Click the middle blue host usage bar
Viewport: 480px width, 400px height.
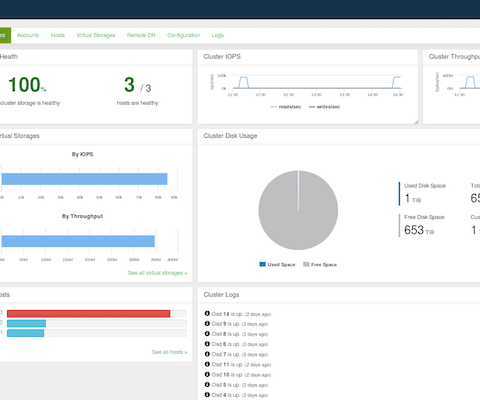[26, 323]
